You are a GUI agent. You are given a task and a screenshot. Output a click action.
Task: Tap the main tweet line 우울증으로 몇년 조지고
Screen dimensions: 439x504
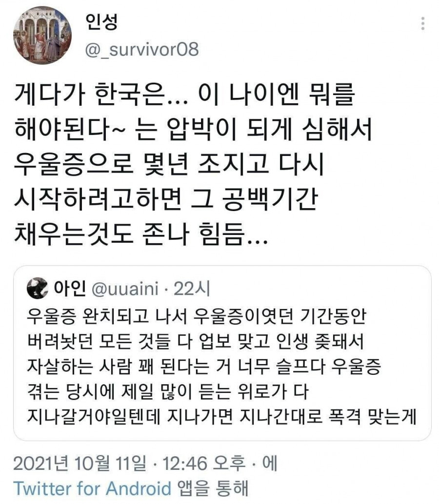(169, 164)
